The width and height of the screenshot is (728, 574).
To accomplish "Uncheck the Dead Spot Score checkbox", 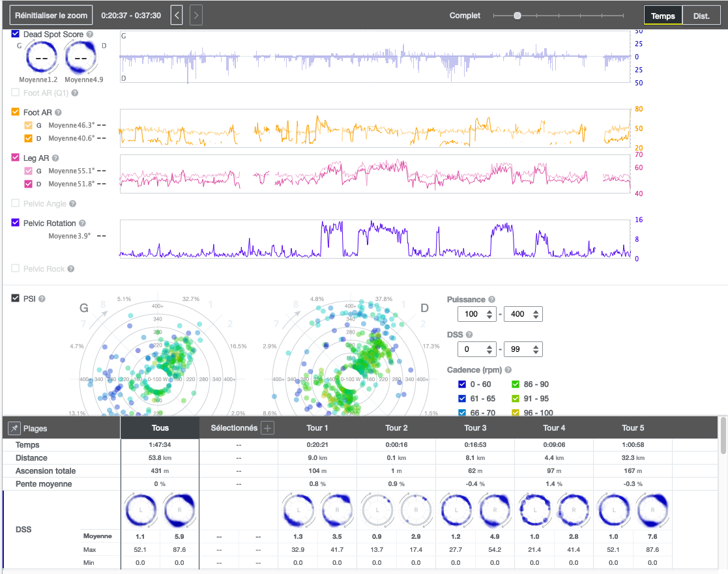I will [16, 34].
